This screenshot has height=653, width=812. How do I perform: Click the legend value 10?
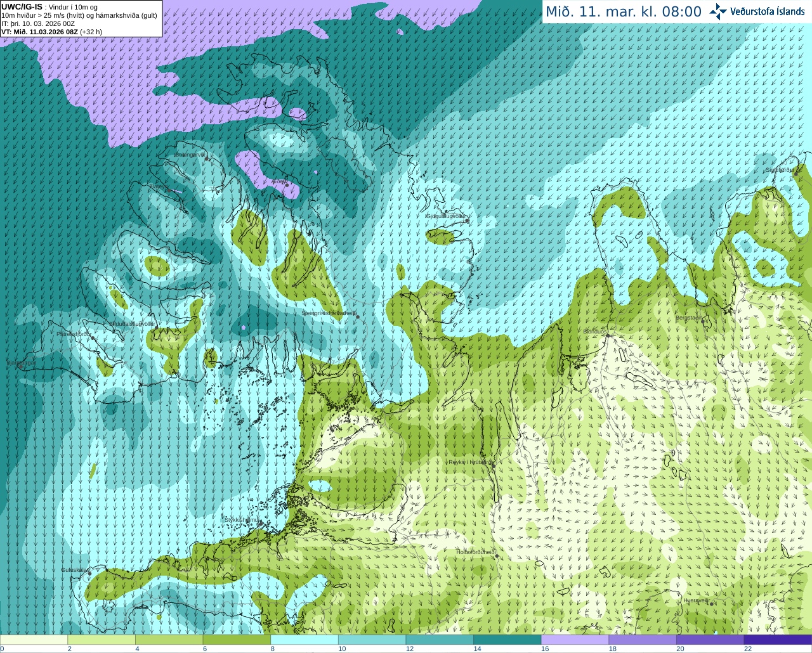point(342,649)
